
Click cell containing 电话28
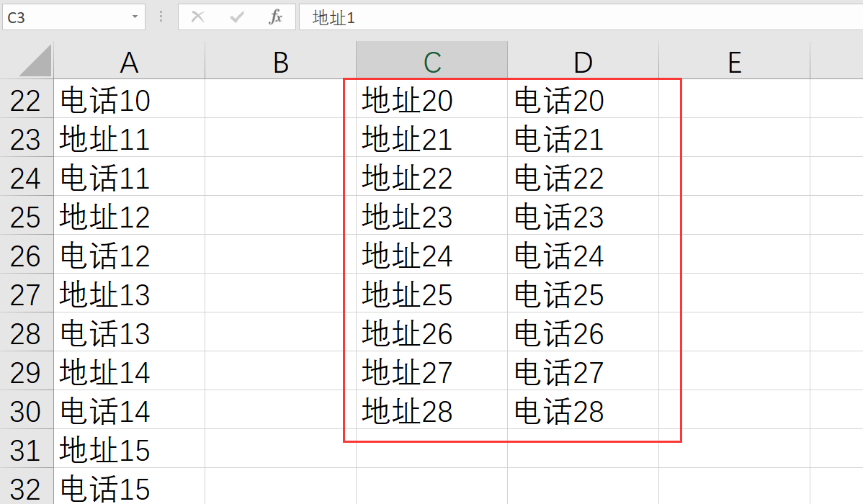[559, 411]
